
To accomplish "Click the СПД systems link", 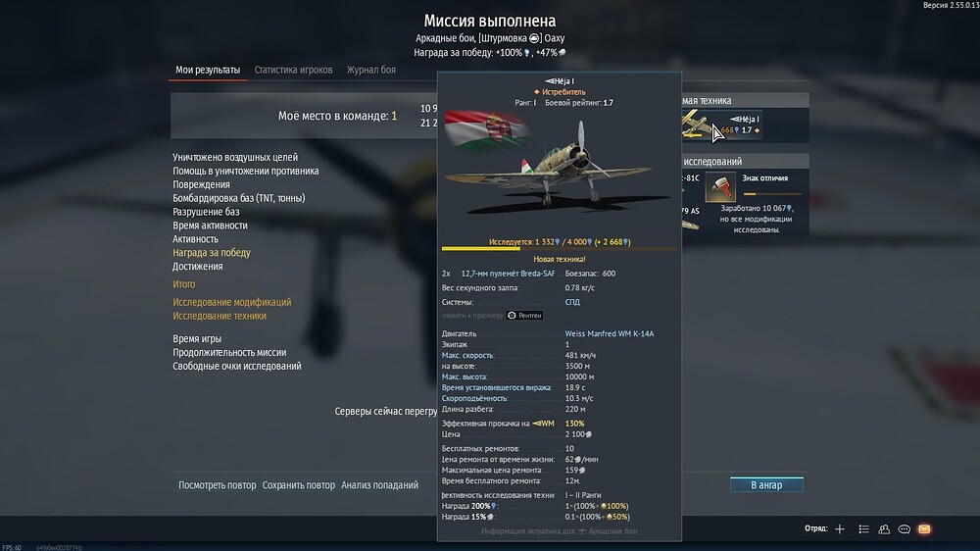I will pyautogui.click(x=572, y=302).
